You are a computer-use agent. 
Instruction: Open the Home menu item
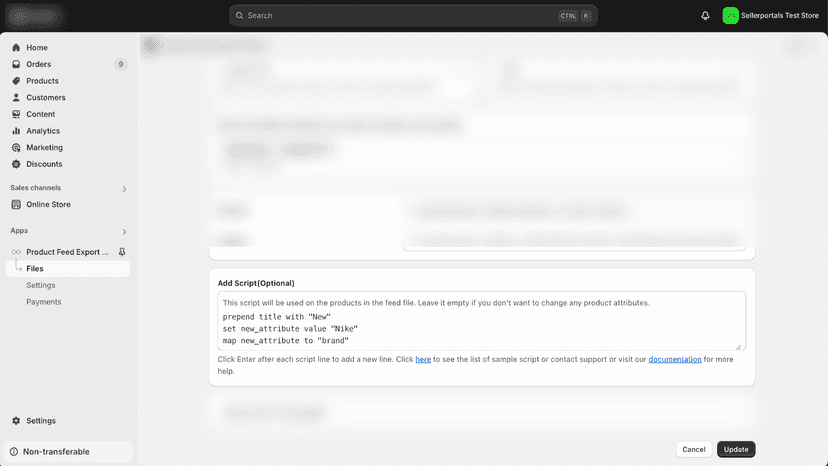pyautogui.click(x=37, y=48)
